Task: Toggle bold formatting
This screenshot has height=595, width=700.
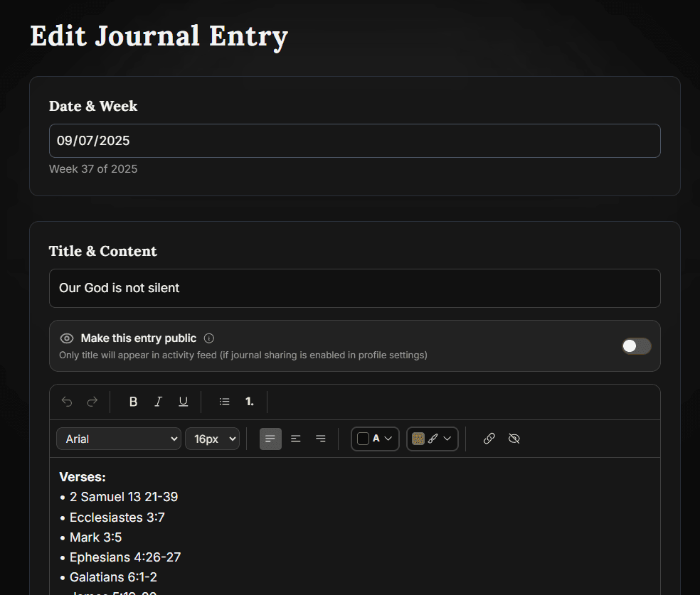Action: click(133, 402)
